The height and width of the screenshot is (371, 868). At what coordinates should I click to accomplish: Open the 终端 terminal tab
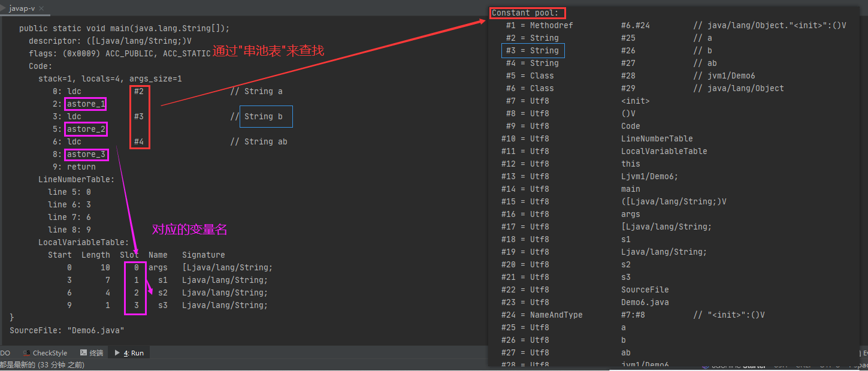92,353
